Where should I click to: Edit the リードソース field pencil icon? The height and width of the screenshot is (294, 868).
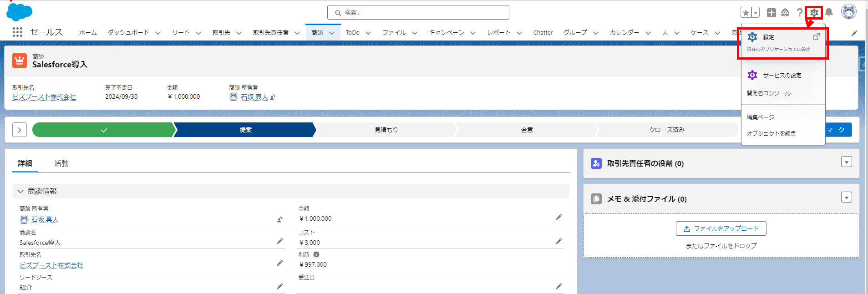280,286
